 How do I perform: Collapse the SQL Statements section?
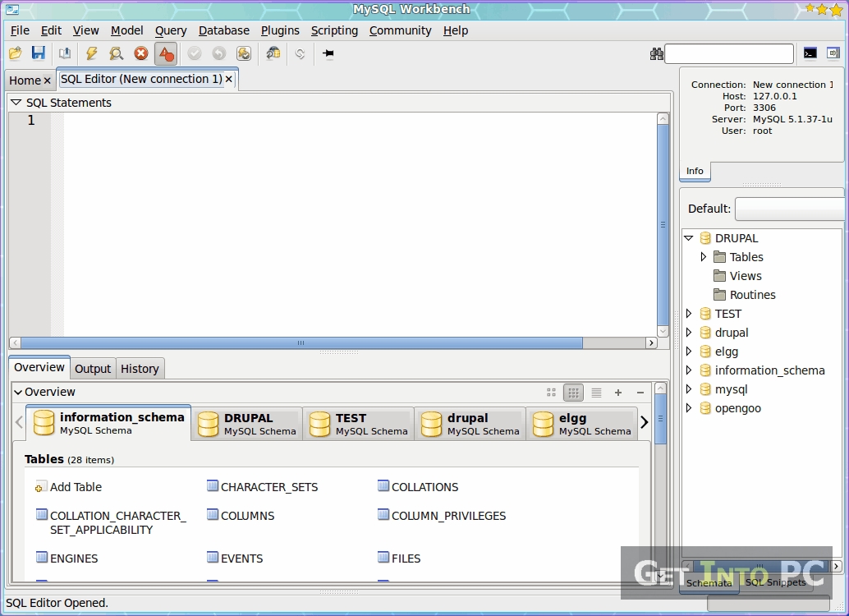point(16,103)
